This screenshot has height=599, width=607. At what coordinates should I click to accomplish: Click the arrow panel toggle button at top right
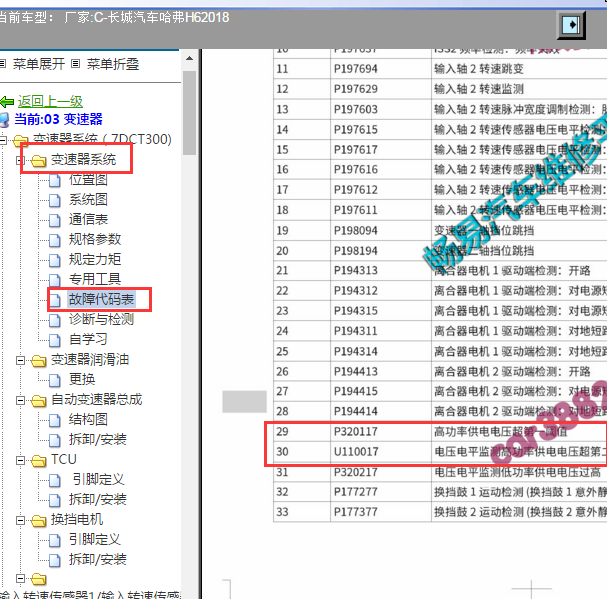click(x=571, y=25)
